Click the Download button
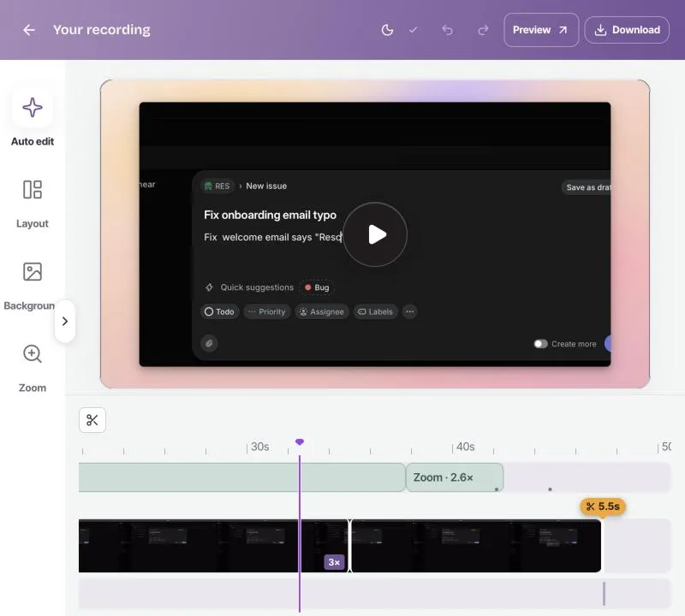 (627, 30)
